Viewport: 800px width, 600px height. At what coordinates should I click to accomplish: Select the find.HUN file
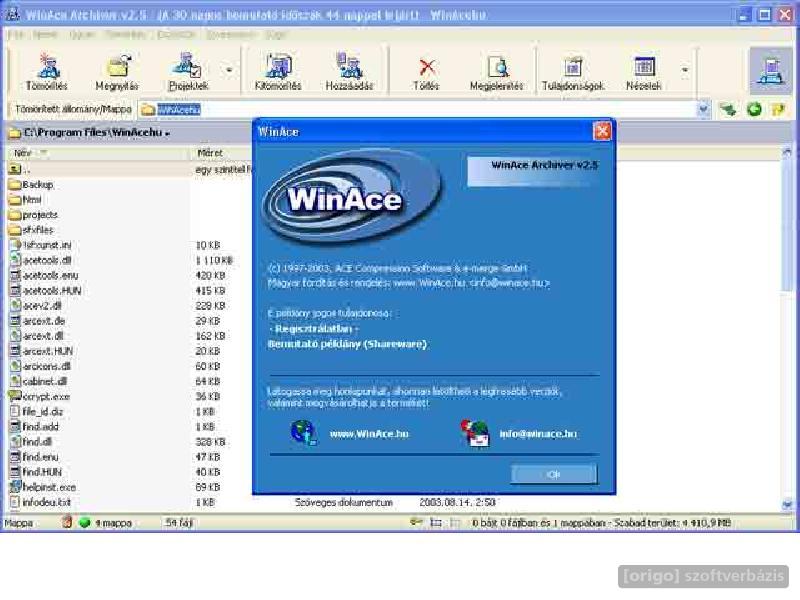36,472
